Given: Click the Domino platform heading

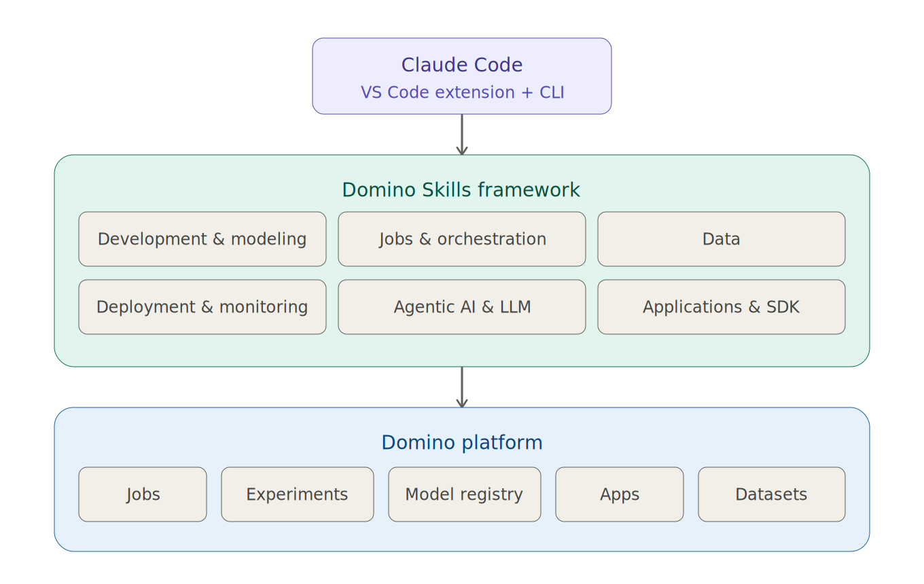Looking at the screenshot, I should pyautogui.click(x=462, y=442).
